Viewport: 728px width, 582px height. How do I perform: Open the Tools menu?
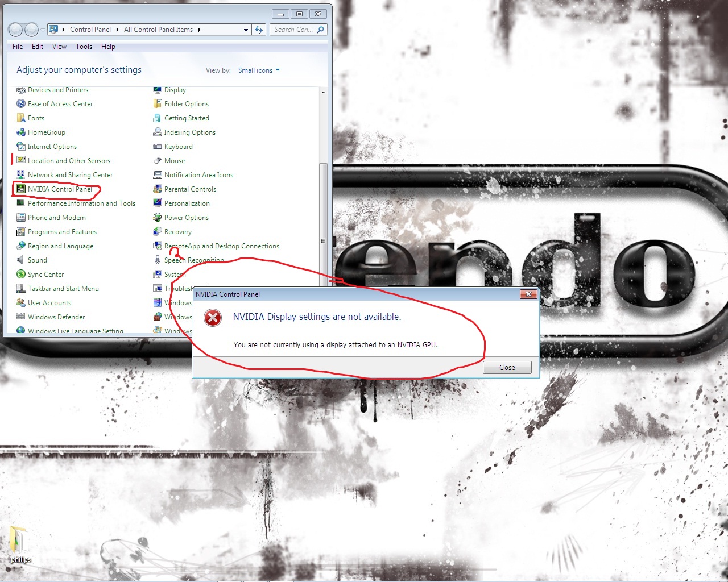point(84,47)
